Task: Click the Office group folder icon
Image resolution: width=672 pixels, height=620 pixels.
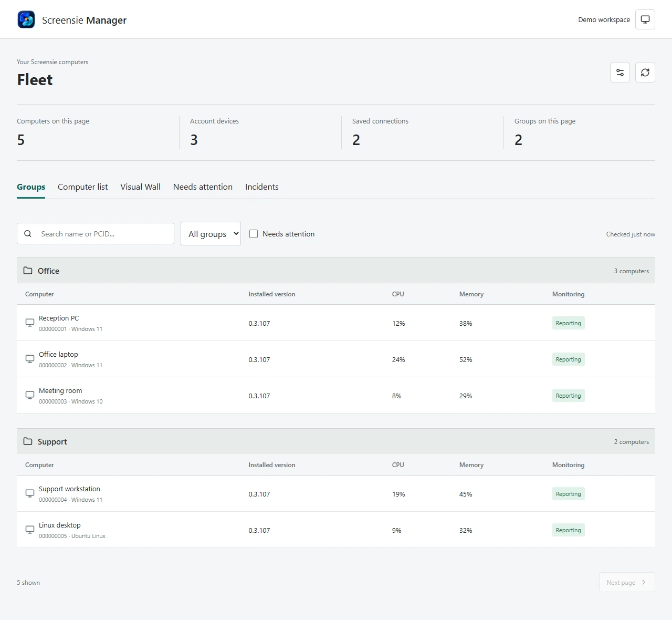Action: [x=28, y=271]
